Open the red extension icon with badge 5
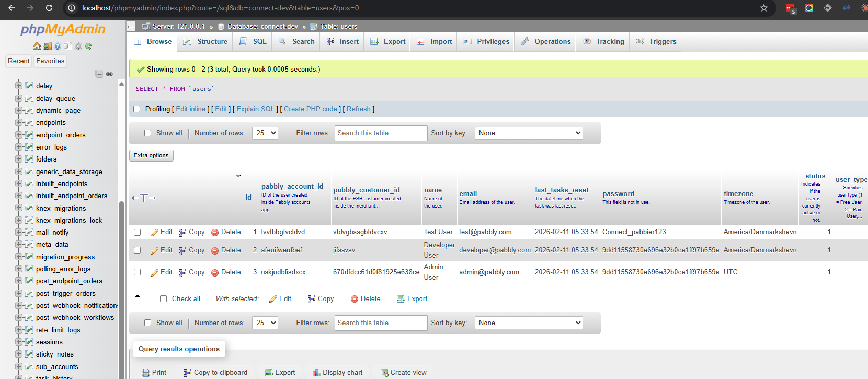The height and width of the screenshot is (379, 868). pos(791,8)
